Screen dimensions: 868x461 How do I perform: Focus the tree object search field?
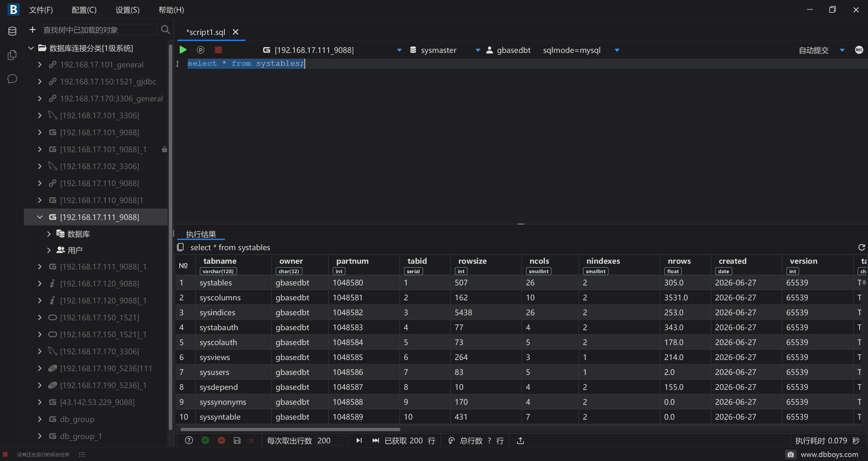[100, 30]
